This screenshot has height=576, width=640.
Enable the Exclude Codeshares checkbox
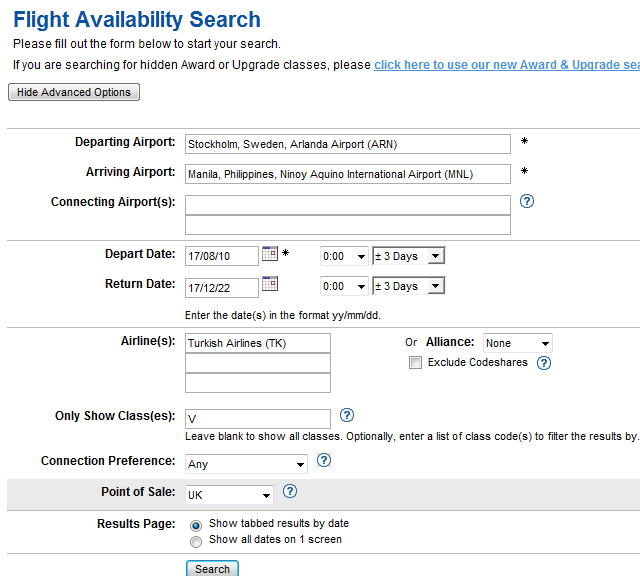tap(415, 363)
